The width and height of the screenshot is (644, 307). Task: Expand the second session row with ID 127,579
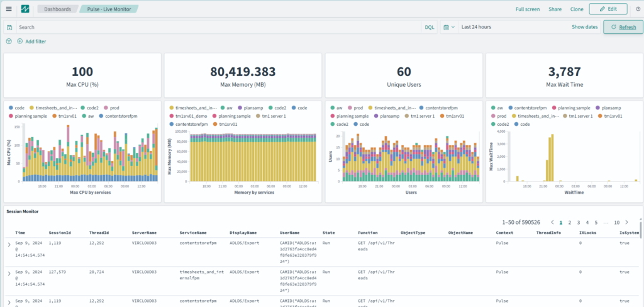(x=9, y=272)
